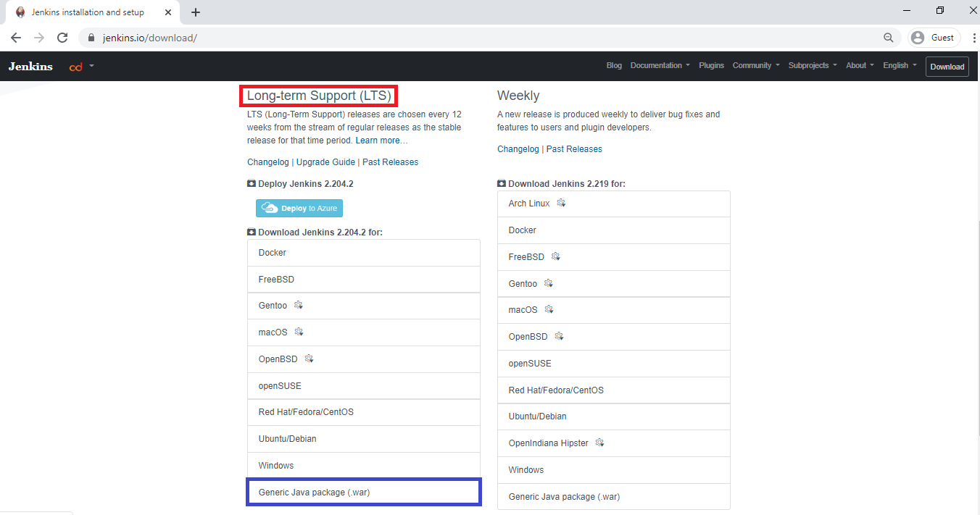980x515 pixels.
Task: Open the Plugins menu item
Action: click(711, 65)
